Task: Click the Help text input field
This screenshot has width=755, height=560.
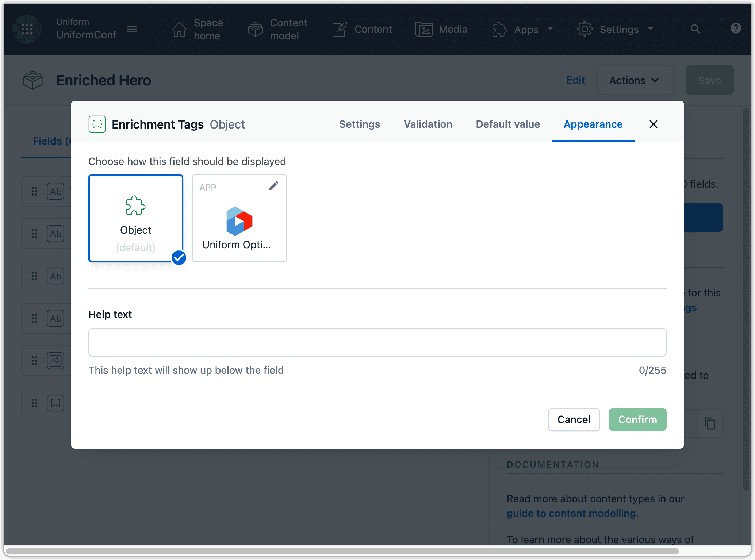Action: point(377,342)
